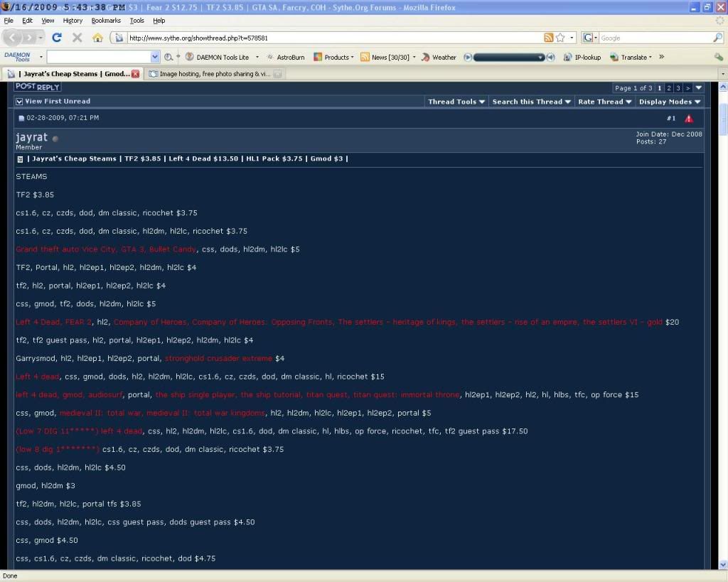Open Thread Tools menu
Viewport: 728px width, 582px height.
pyautogui.click(x=456, y=102)
